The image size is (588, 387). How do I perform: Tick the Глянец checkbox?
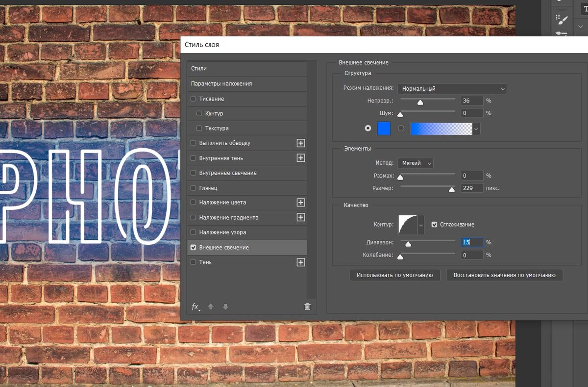(x=193, y=188)
